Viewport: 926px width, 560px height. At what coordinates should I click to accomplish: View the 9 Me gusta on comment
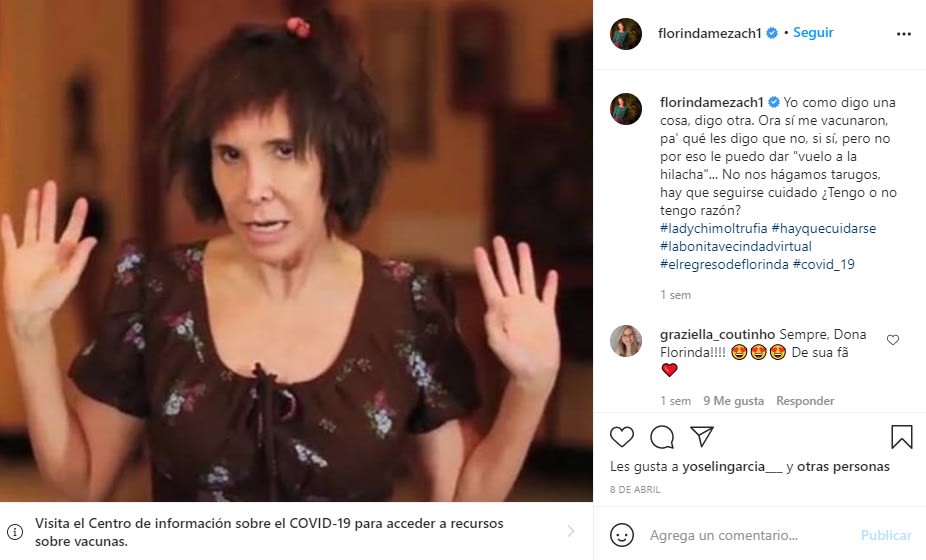pyautogui.click(x=733, y=401)
